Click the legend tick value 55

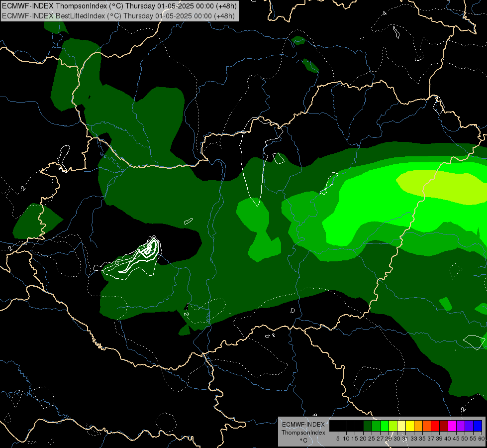[473, 439]
